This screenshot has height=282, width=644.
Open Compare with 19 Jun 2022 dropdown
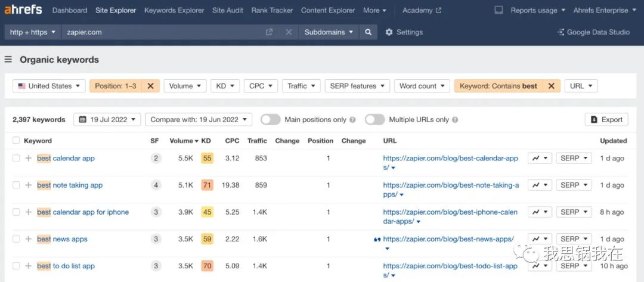199,119
